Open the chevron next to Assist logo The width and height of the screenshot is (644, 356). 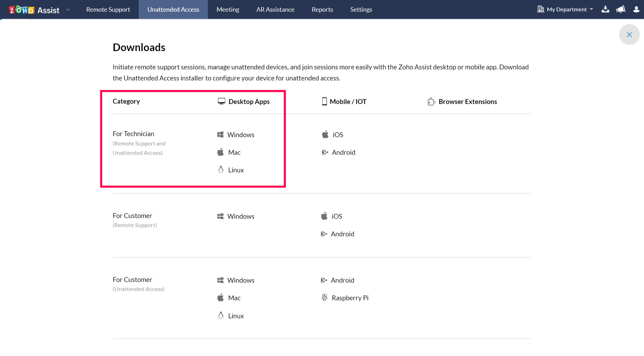(x=68, y=10)
